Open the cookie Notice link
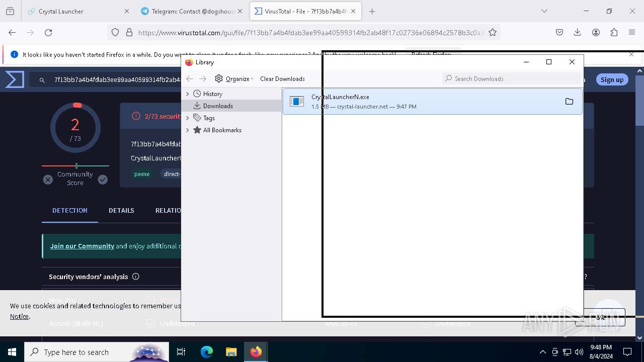 pyautogui.click(x=19, y=316)
